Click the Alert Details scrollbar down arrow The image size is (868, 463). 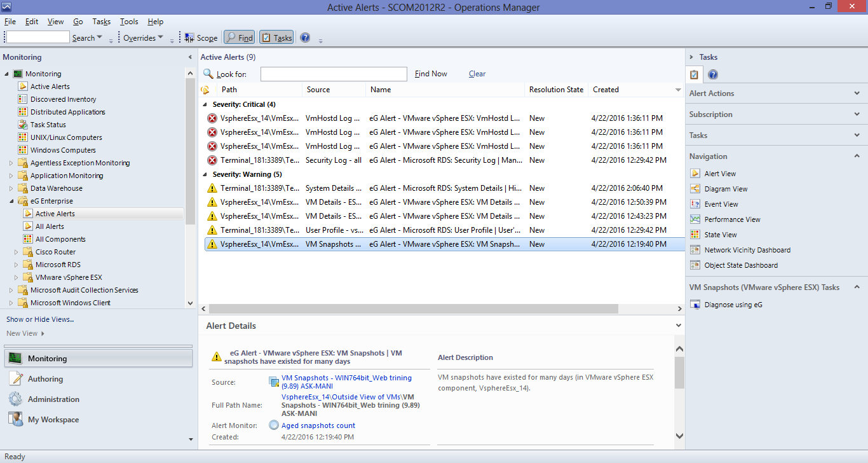point(679,436)
